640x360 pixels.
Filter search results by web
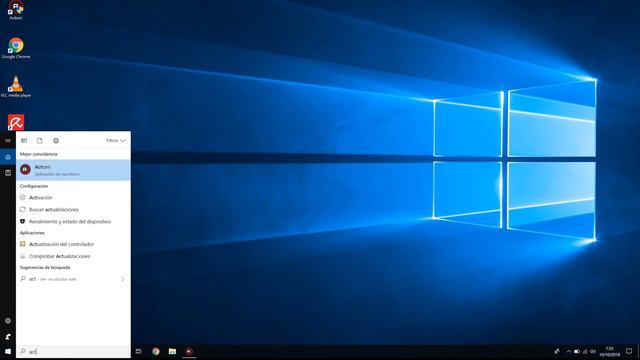(56, 140)
